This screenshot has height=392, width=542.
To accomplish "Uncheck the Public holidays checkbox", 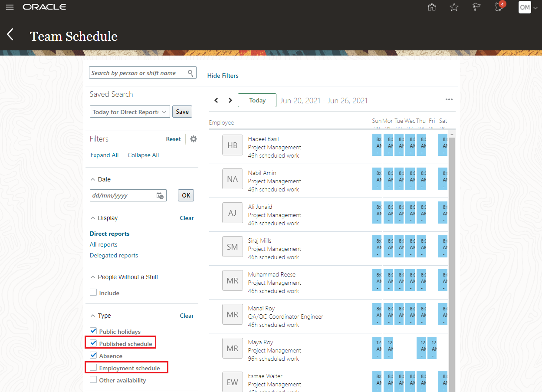I will [93, 330].
